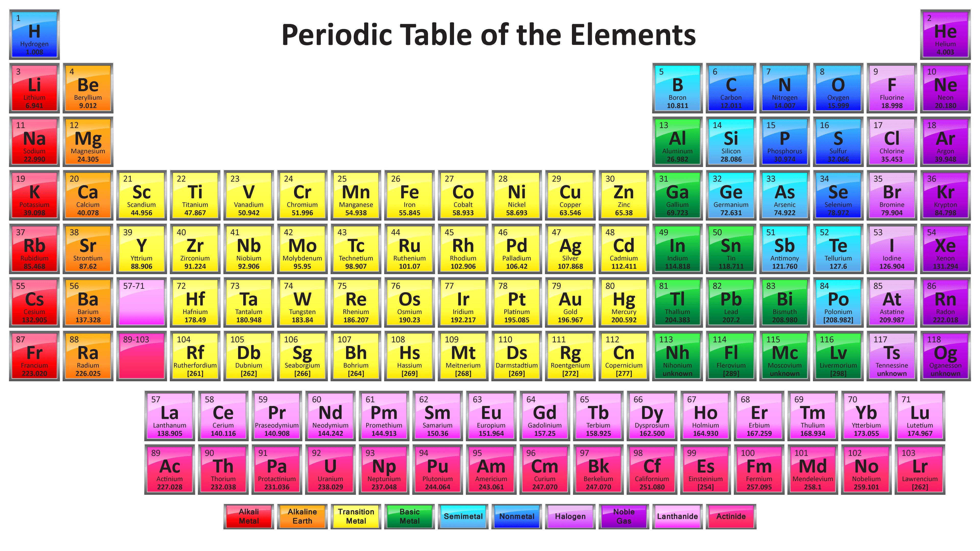Screen dimensions: 980x551
Task: Choose the Tin (Sn) tile
Action: click(x=731, y=249)
